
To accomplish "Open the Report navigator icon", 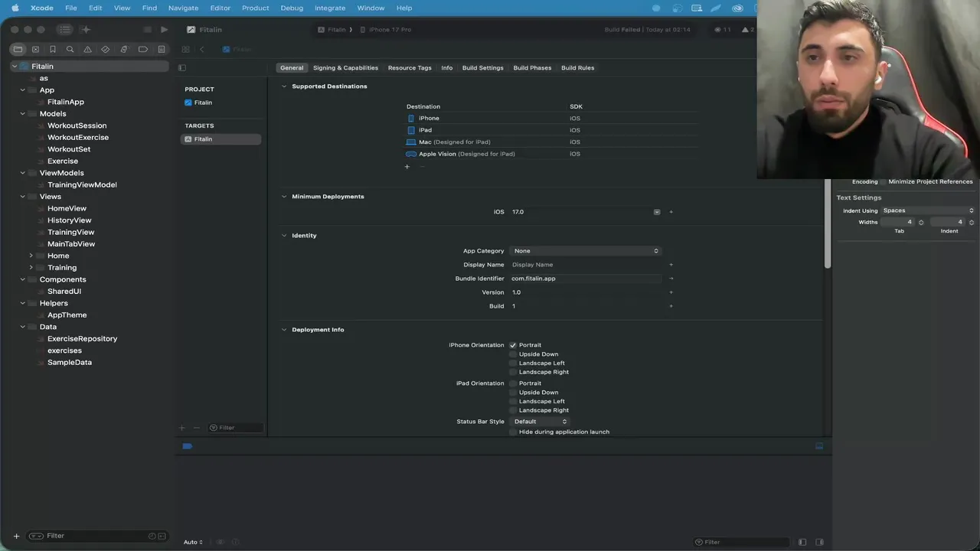I will pos(161,49).
